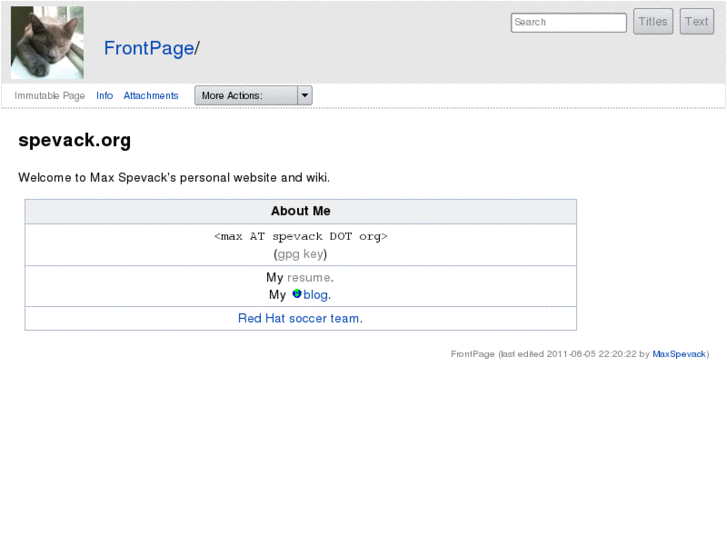Image resolution: width=727 pixels, height=545 pixels.
Task: Focus the Search input field
Action: click(x=568, y=22)
